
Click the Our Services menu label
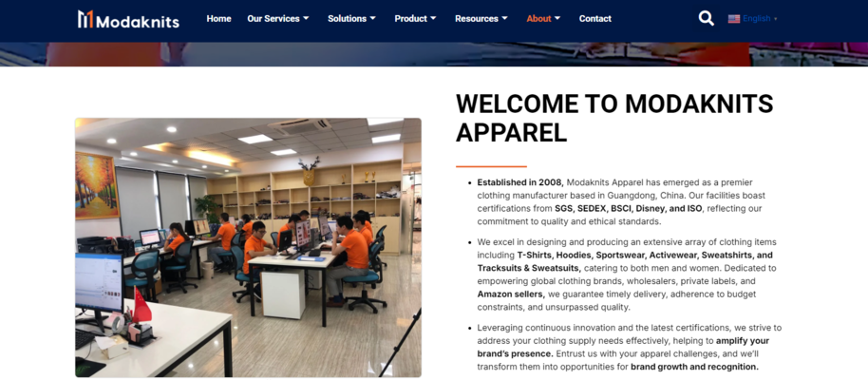(274, 18)
